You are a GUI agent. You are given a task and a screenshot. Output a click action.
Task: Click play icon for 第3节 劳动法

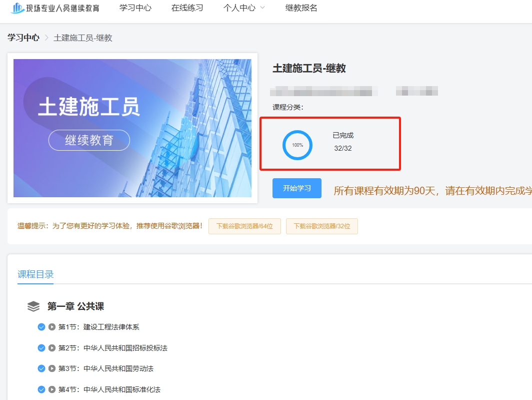52,368
